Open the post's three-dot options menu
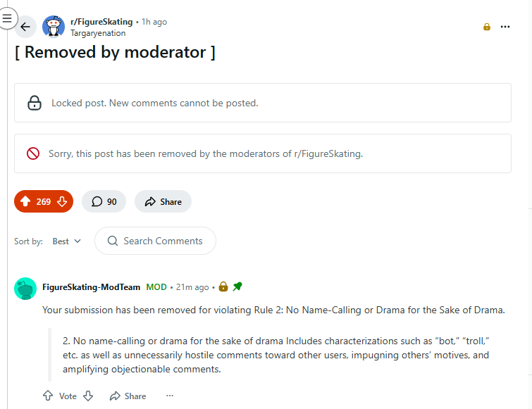The image size is (532, 409). 505,27
